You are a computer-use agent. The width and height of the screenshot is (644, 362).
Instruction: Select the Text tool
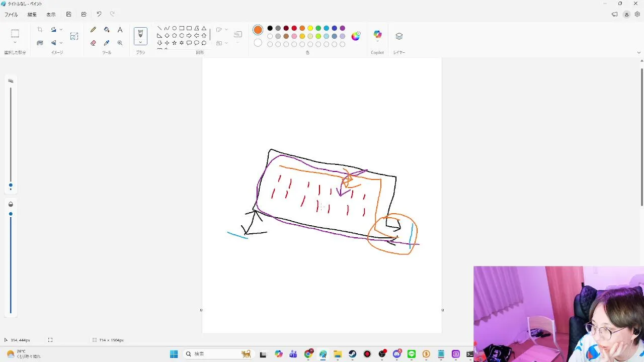pos(120,30)
